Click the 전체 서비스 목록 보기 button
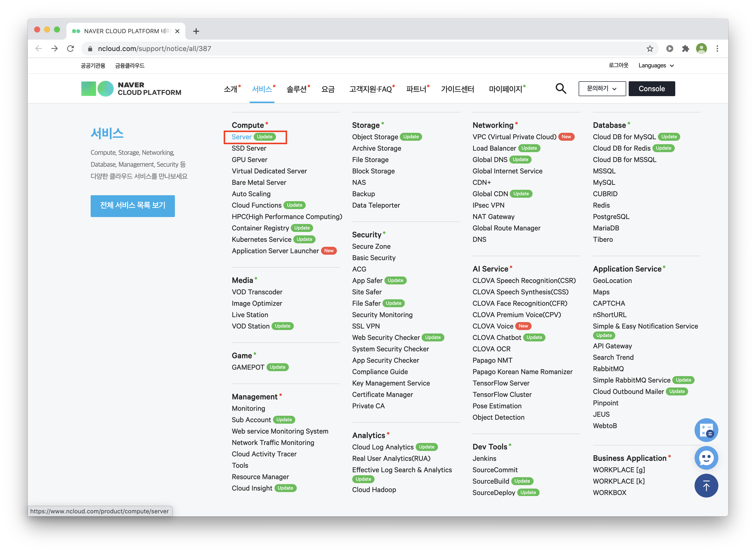Viewport: 756px width, 553px height. (x=133, y=206)
